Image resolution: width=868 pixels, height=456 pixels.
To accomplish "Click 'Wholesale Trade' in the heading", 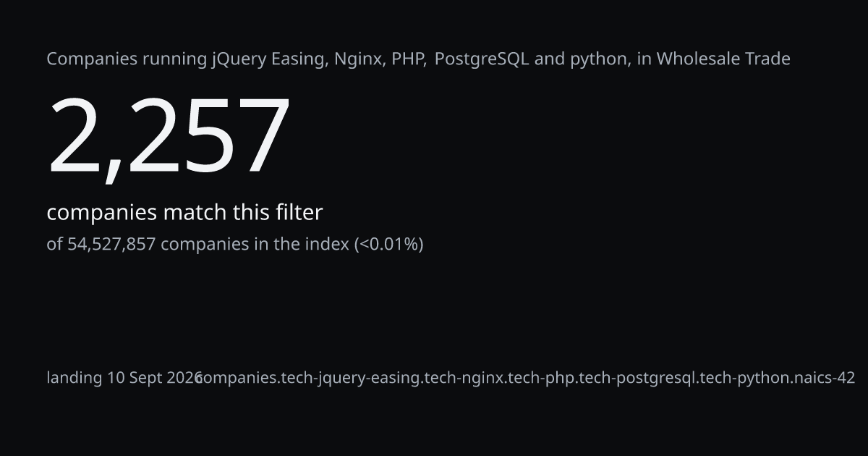I will point(723,59).
